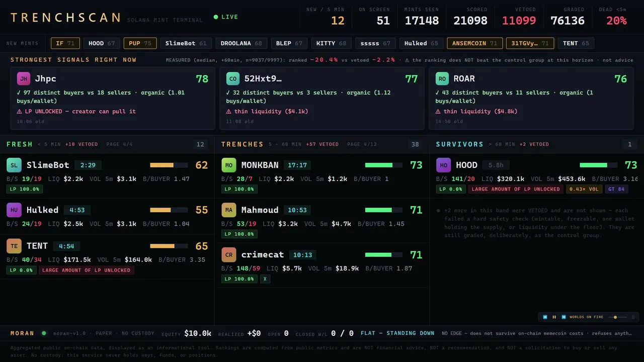The image size is (644, 362).
Task: Click the TE avatar icon for TENT
Action: (x=14, y=246)
